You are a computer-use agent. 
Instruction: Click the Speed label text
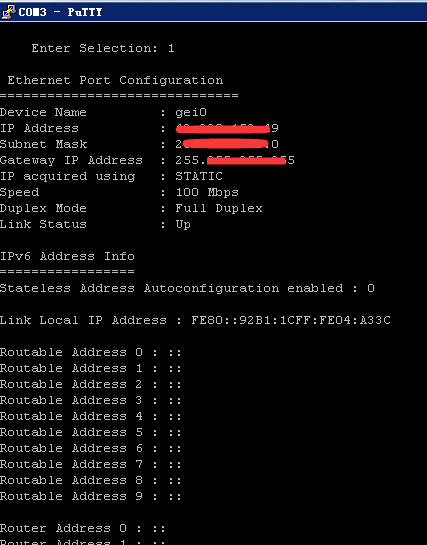(19, 193)
